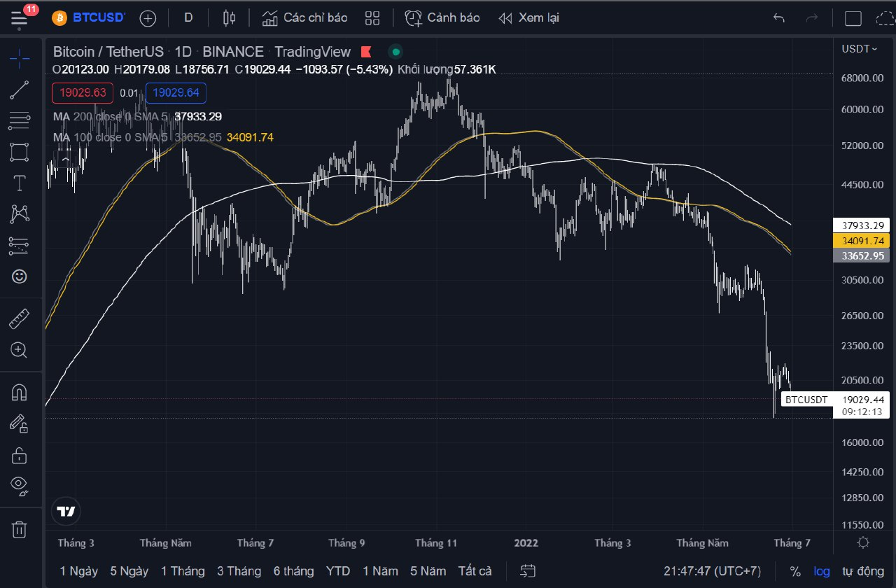Select 1 Tháng date range
The width and height of the screenshot is (896, 588).
pos(183,571)
